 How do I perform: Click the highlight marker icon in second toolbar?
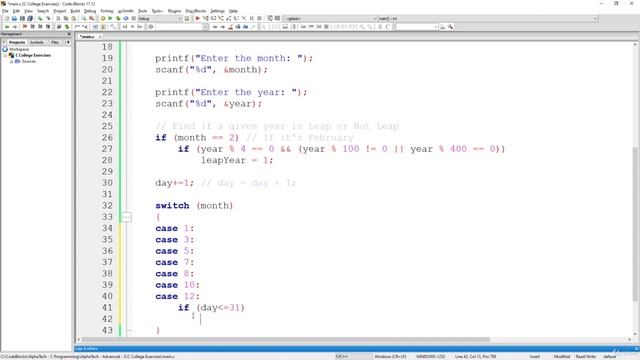click(231, 27)
